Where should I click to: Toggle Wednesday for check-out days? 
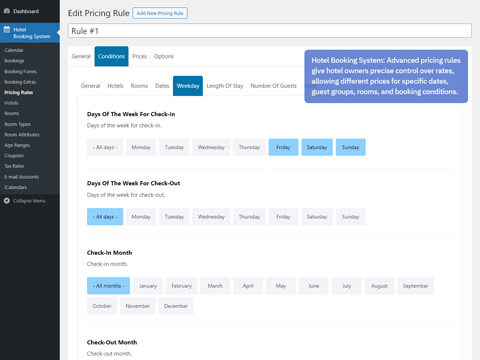pyautogui.click(x=211, y=217)
